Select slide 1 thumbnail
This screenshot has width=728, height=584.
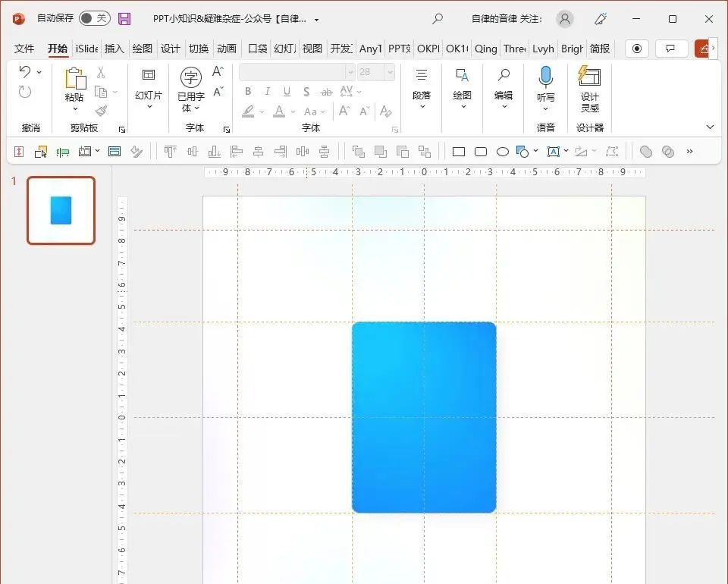pos(61,210)
